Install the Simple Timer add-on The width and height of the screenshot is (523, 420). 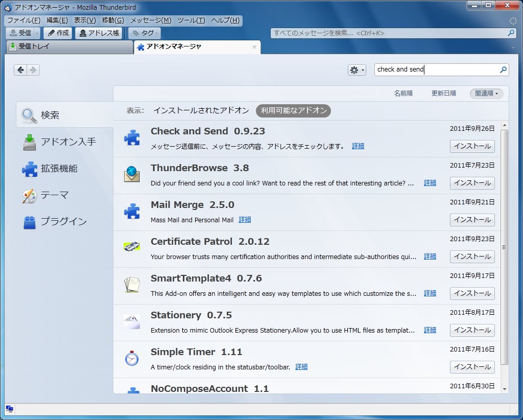(x=472, y=367)
